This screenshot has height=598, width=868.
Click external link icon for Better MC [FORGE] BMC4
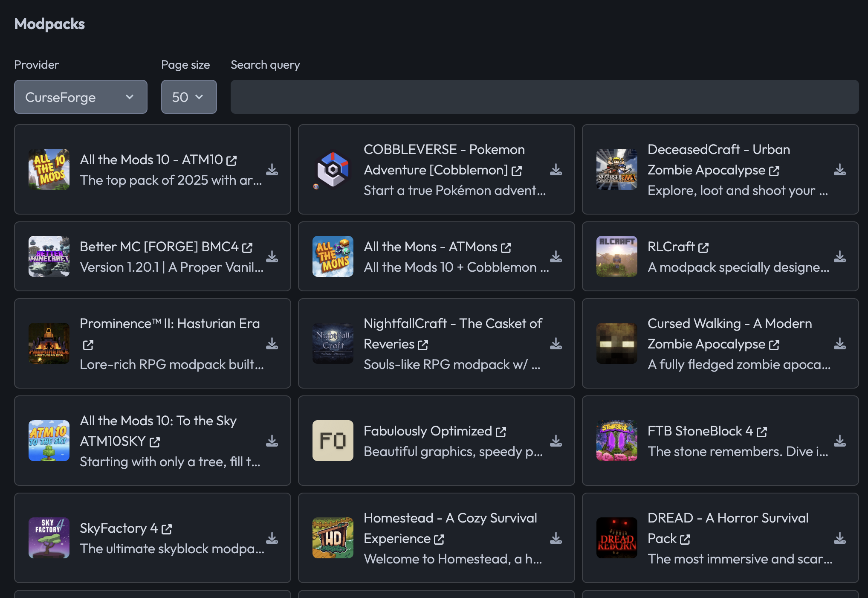click(247, 247)
